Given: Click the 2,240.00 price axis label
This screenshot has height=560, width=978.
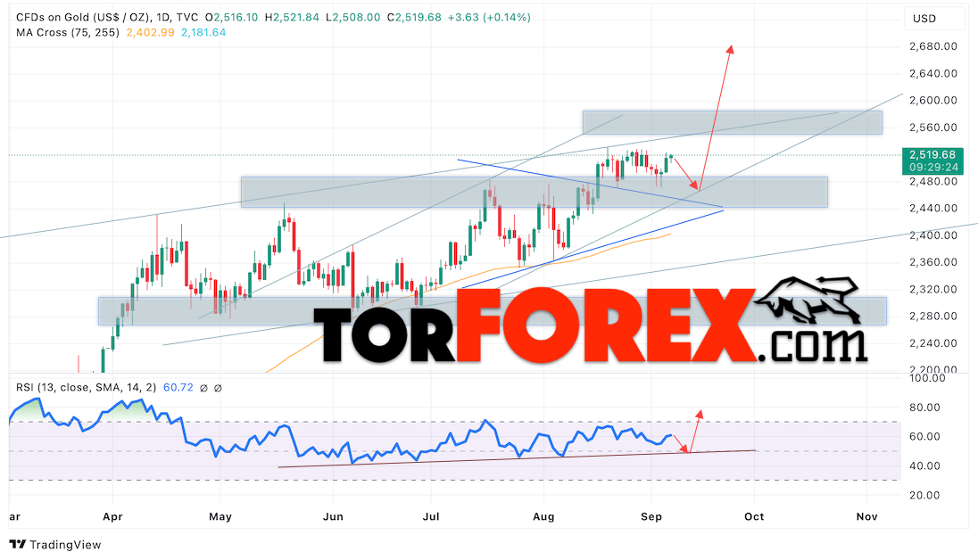Looking at the screenshot, I should click(933, 343).
